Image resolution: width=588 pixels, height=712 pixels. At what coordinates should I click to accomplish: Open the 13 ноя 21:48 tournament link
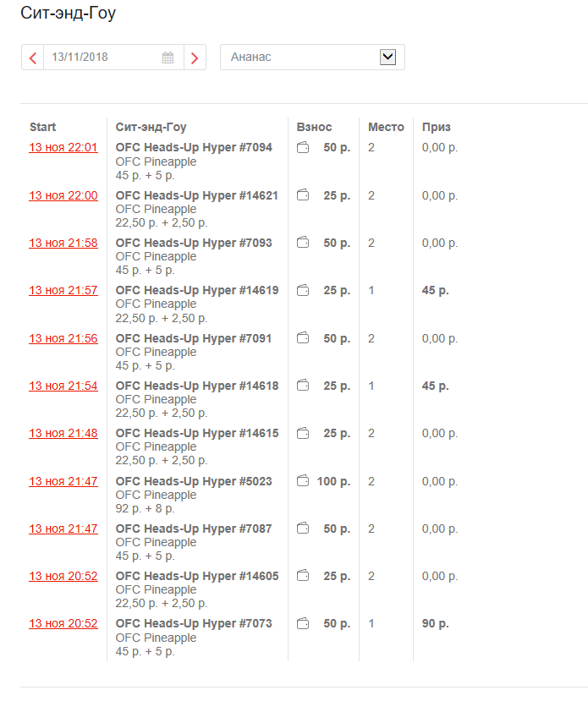[63, 433]
